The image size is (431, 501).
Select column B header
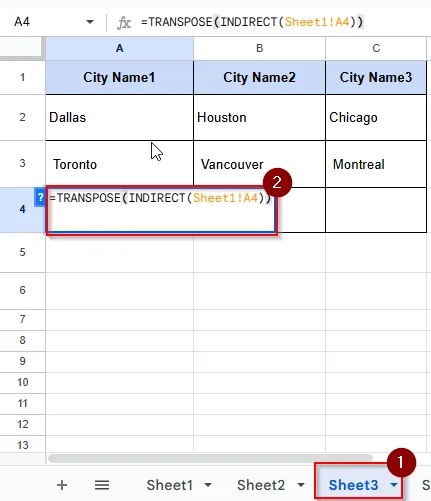click(259, 49)
